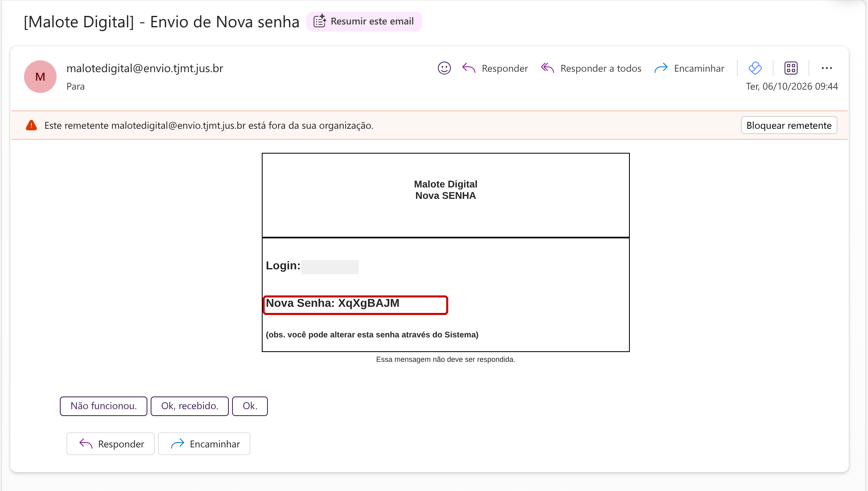This screenshot has height=491, width=868.
Task: Click the sender avatar with letter M
Action: tap(40, 77)
